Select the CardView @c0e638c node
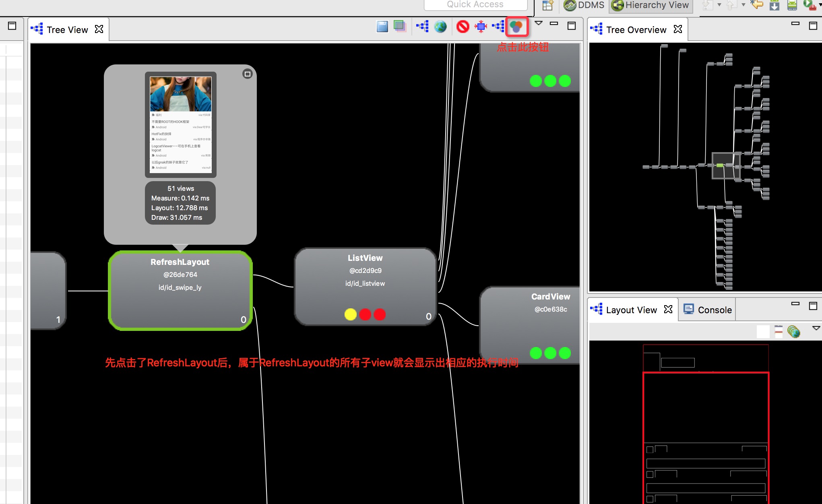 [x=530, y=325]
